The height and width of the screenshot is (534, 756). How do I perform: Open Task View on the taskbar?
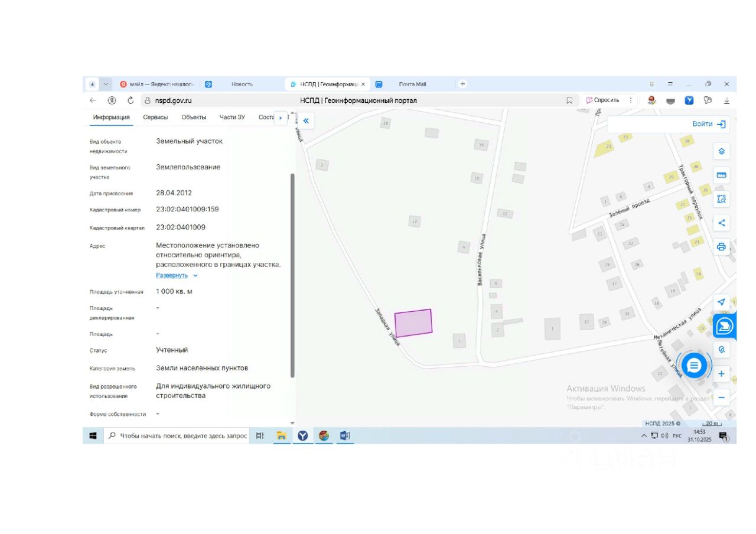pos(260,436)
